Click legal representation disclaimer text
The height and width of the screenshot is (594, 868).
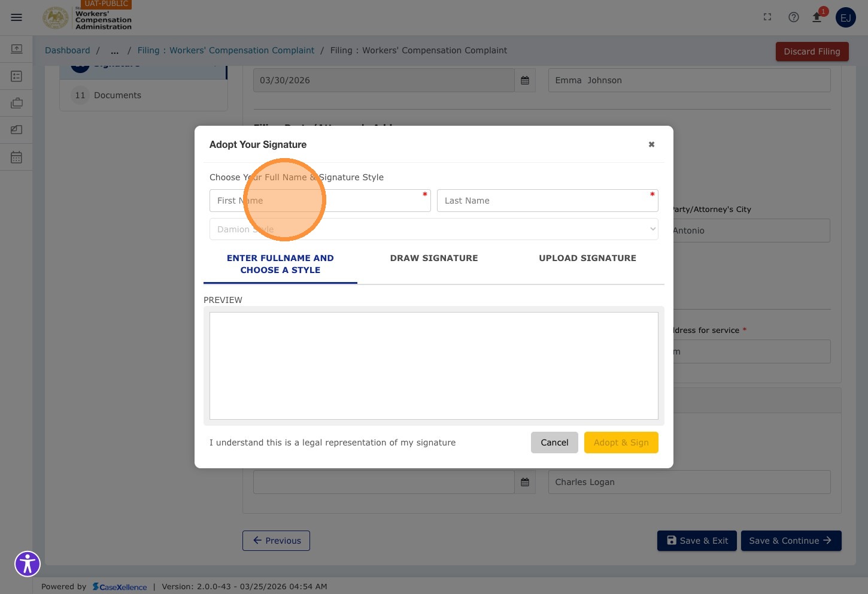[x=332, y=443]
